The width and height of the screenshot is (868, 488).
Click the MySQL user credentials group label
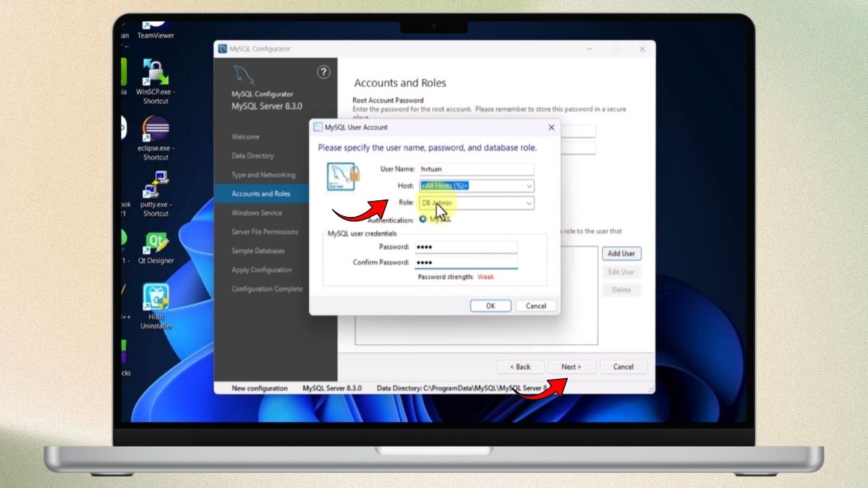point(362,234)
